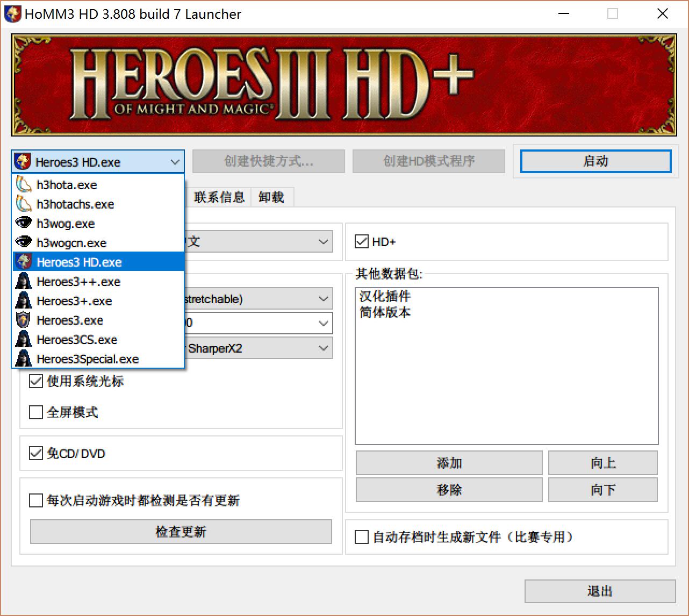Click the Heroes3CS.exe hooded figure icon
Image resolution: width=689 pixels, height=616 pixels.
24,339
